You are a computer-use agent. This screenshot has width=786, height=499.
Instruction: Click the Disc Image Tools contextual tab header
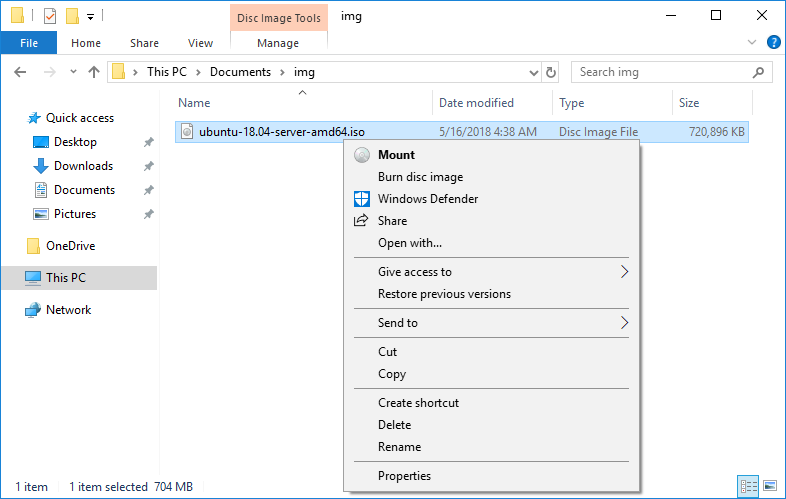point(279,18)
